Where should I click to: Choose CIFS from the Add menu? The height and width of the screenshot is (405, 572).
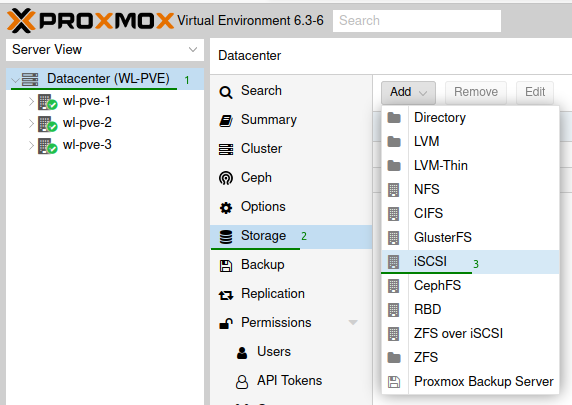coord(470,213)
